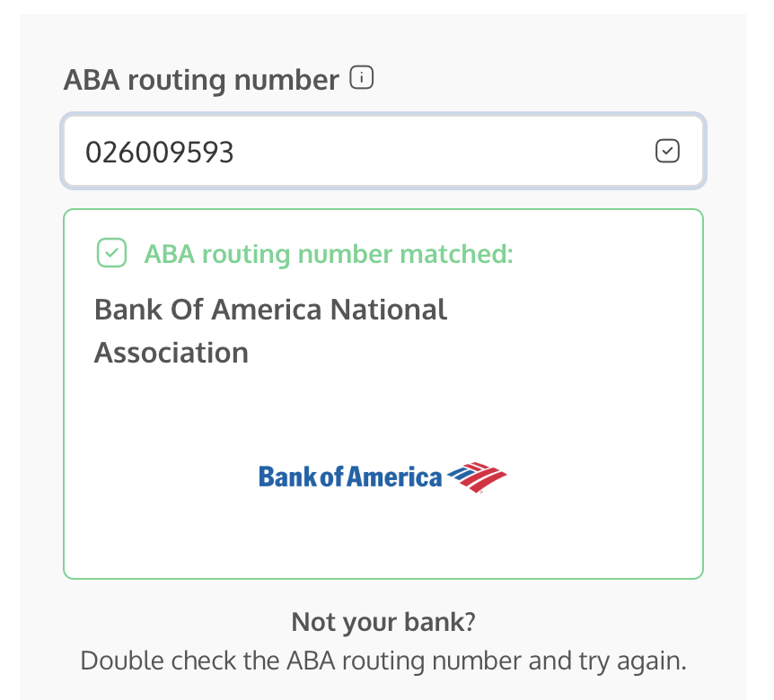This screenshot has height=700, width=774.
Task: Click the info icon beside ABA routing number
Action: (361, 79)
